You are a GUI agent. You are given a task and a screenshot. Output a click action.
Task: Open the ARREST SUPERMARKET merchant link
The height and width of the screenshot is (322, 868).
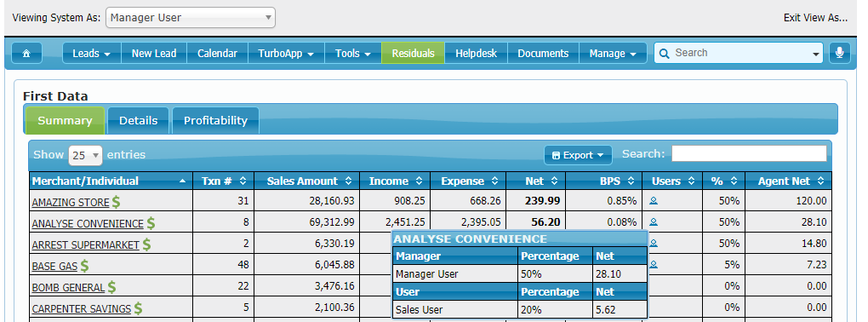point(86,245)
